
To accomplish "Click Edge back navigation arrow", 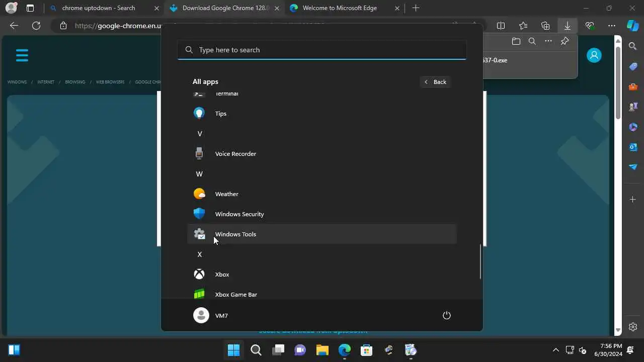I will 14,26.
